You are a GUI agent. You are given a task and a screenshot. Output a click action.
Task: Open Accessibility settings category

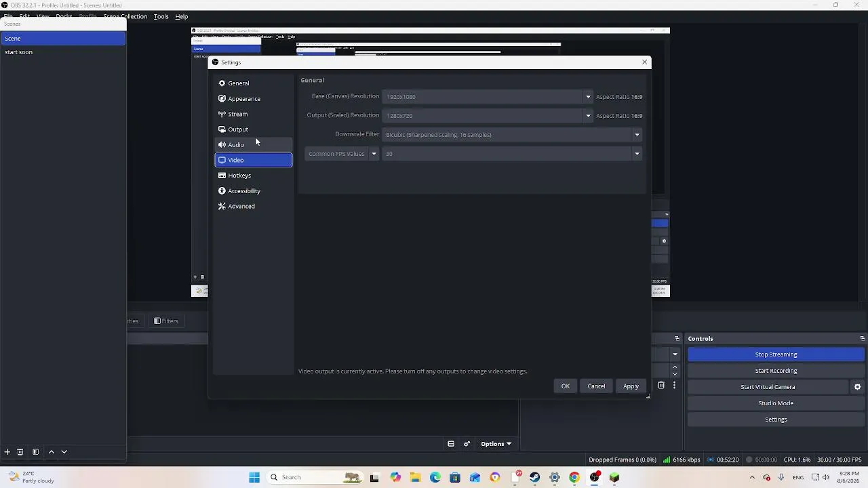point(253,191)
